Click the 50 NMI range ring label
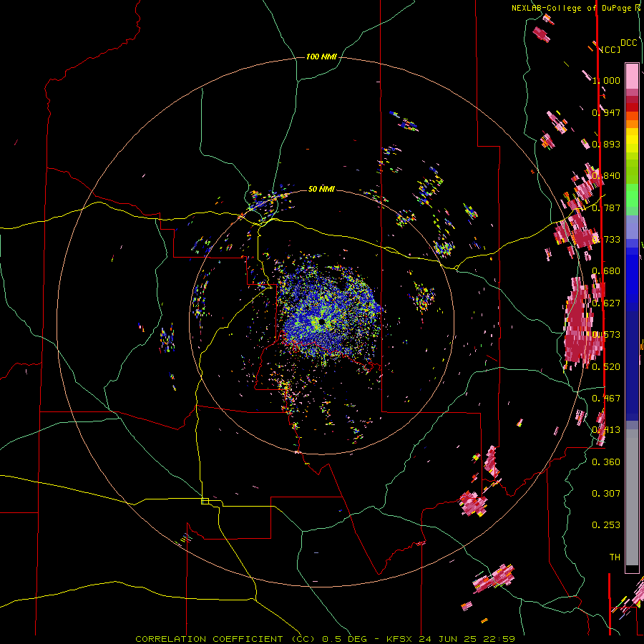Viewport: 644px width, 644px height. [321, 189]
